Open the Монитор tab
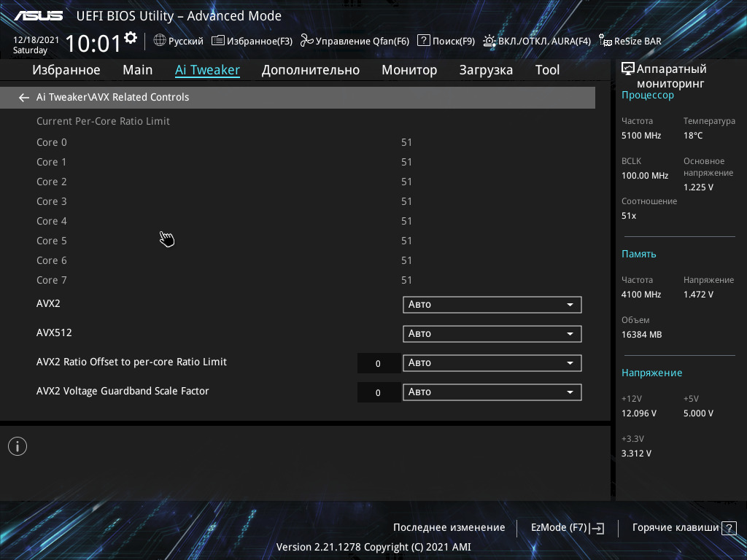Image resolution: width=747 pixels, height=560 pixels. (x=409, y=70)
